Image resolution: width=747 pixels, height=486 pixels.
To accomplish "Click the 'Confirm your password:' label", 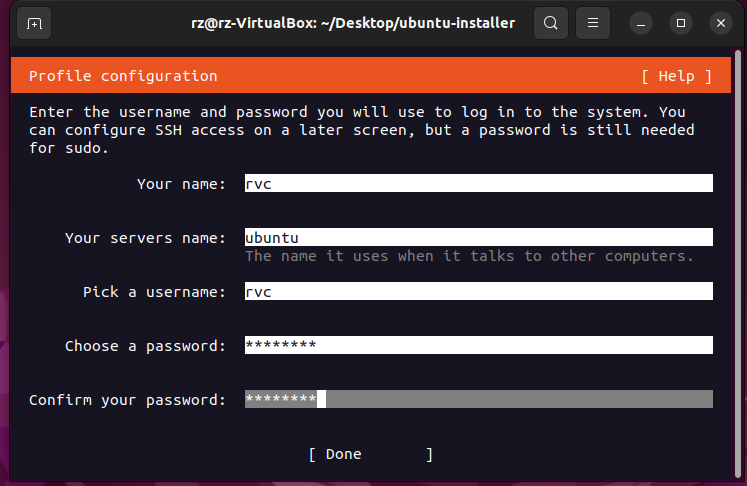I will click(128, 400).
